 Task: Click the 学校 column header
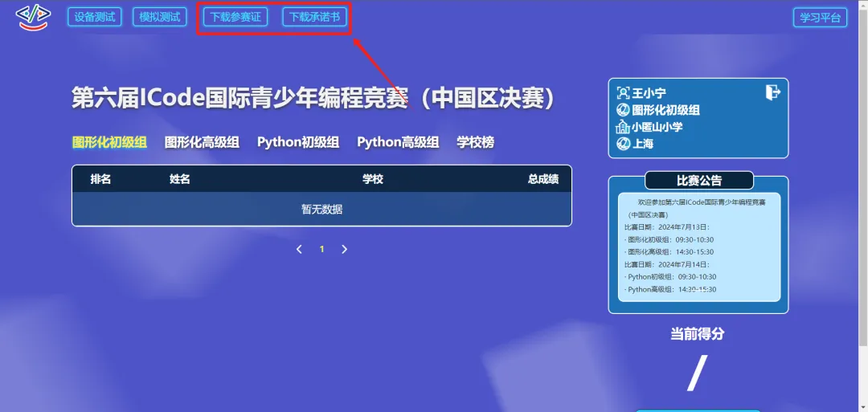(373, 179)
